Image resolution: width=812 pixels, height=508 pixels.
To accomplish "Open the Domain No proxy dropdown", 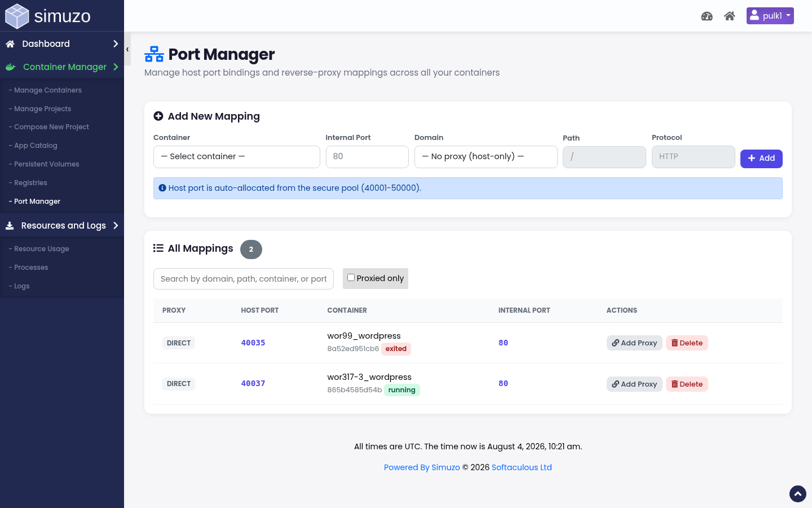I will pyautogui.click(x=486, y=157).
